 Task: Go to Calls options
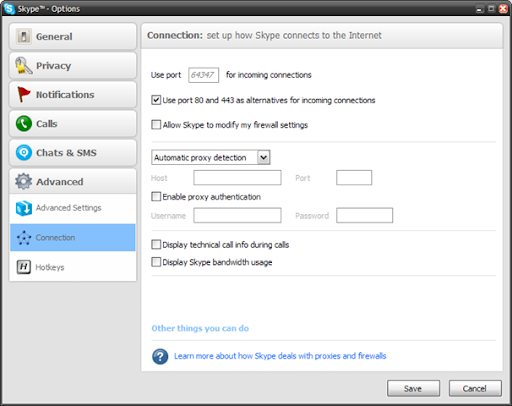pos(73,124)
